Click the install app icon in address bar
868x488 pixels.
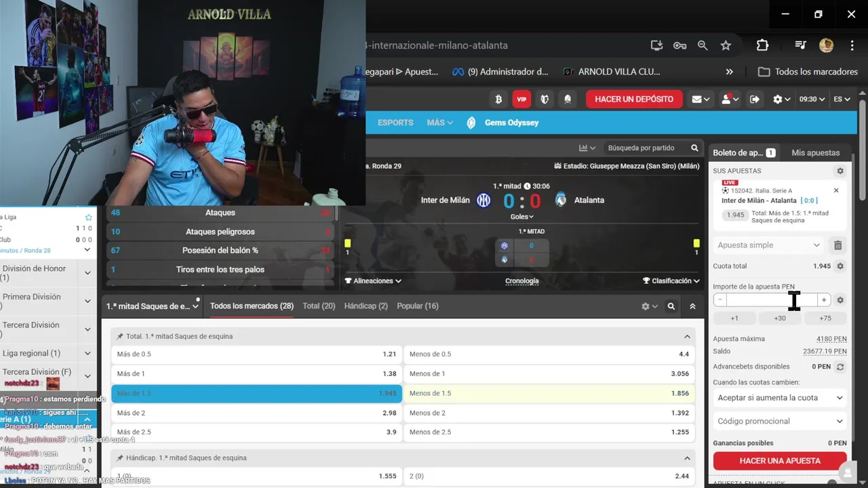pos(656,45)
